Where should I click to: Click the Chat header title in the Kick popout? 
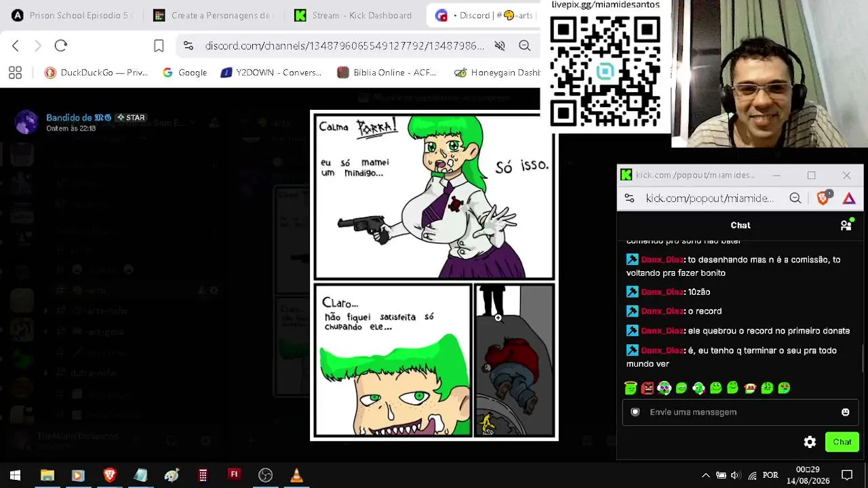click(741, 225)
